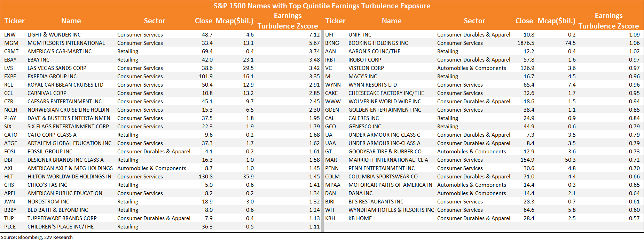Select WYNN RESORTS LTD cell

pos(372,85)
